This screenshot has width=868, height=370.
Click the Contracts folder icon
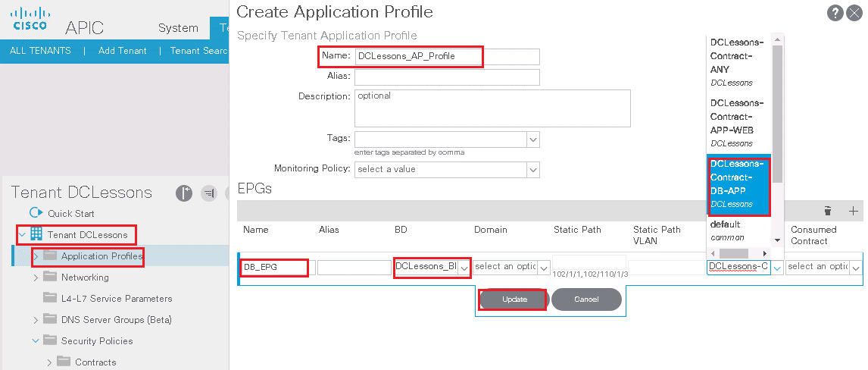[x=64, y=362]
